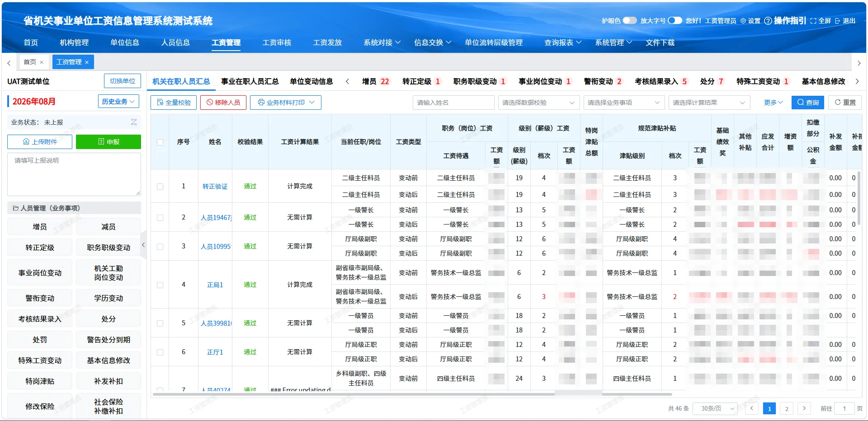868x421 pixels.
Task: Click 移除人员 remove button
Action: coord(223,103)
